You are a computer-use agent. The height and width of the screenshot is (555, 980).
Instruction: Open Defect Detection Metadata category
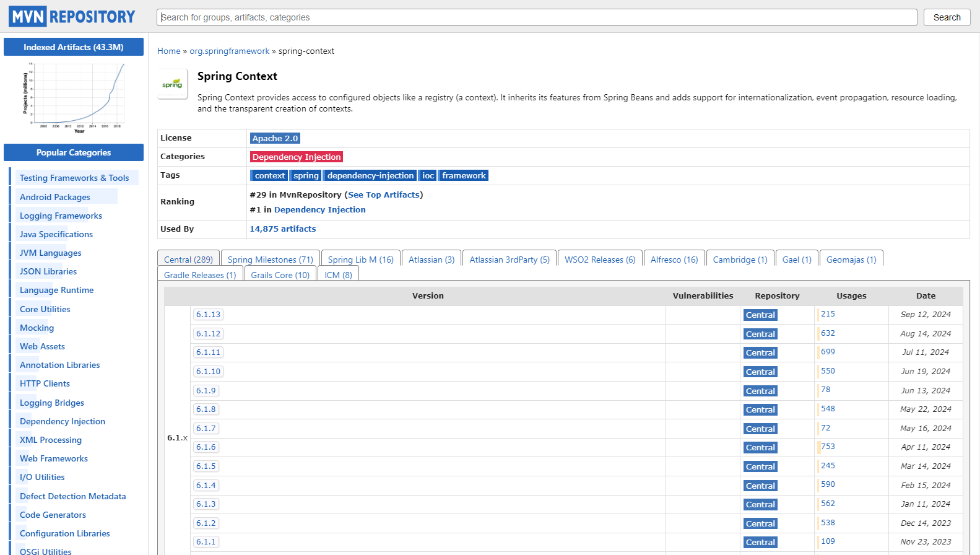(73, 496)
